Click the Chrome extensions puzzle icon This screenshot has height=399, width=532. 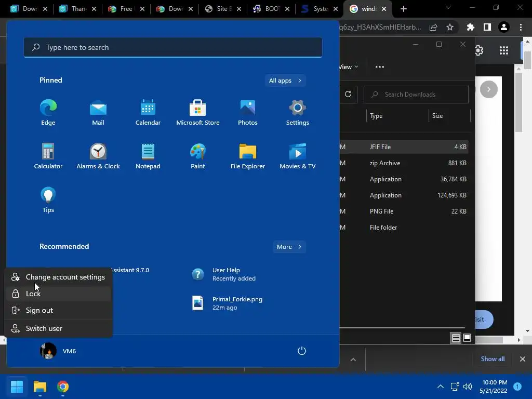(470, 27)
